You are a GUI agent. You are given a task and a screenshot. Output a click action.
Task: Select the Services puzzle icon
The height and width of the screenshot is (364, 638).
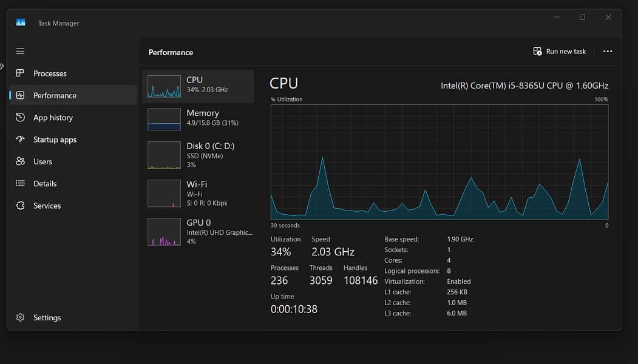pyautogui.click(x=20, y=206)
